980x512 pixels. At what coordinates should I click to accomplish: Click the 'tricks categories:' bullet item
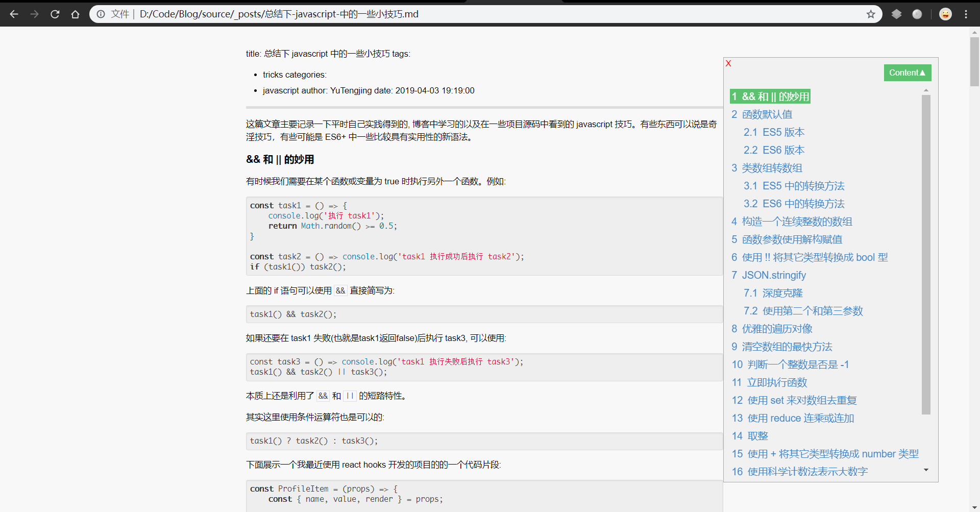[x=295, y=75]
